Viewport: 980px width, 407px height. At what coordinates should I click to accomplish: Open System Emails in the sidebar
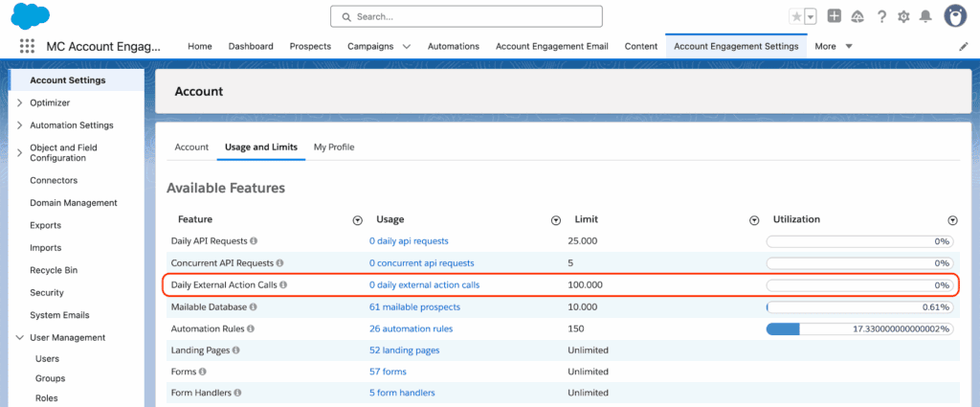tap(59, 315)
